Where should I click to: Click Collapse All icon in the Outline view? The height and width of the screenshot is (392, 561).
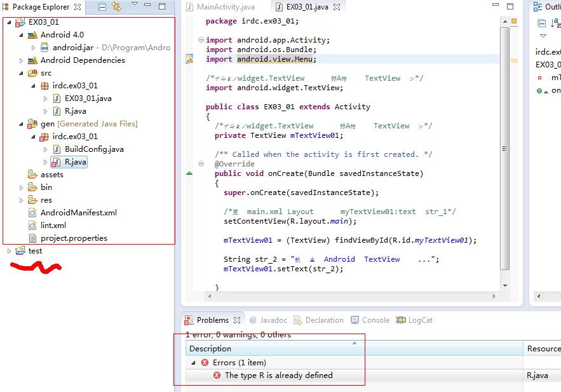pos(542,23)
